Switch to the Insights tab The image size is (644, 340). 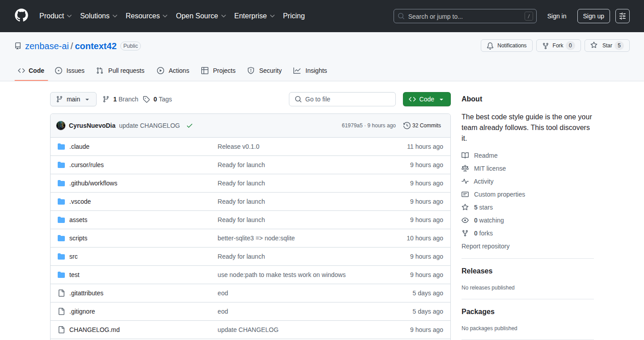coord(310,71)
